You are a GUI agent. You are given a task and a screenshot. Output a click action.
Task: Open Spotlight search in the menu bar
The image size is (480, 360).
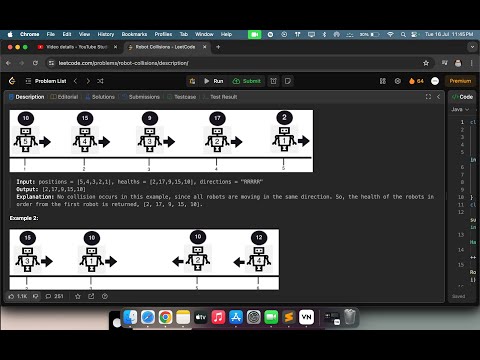click(x=403, y=34)
